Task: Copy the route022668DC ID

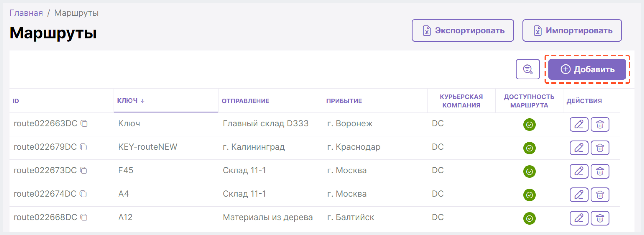Action: 84,217
